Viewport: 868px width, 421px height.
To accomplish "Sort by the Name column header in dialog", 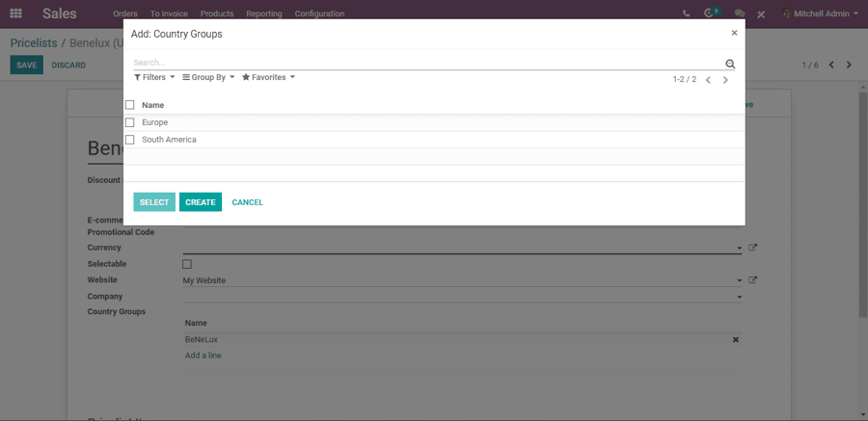I will [x=152, y=105].
